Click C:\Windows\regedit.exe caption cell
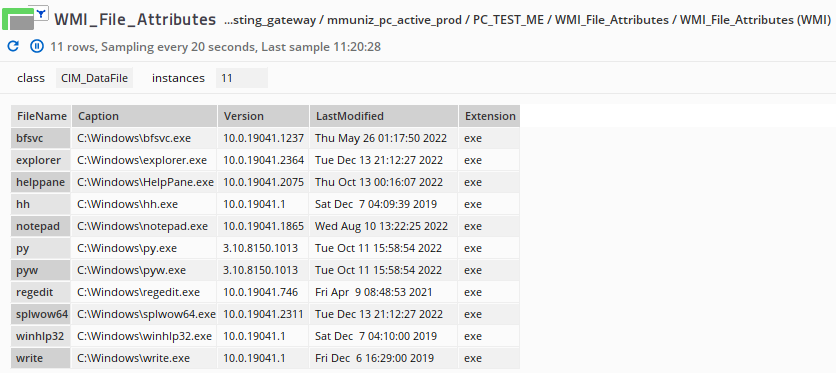Screen dimensions: 836x373 (x=144, y=292)
